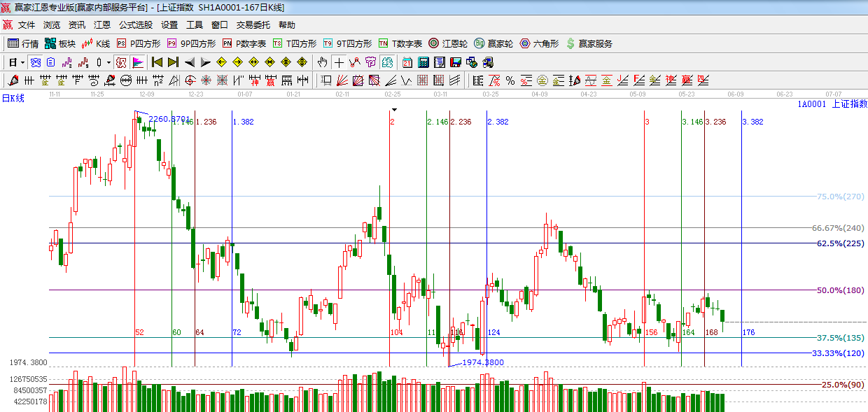Click the calendar icon showing 21
Image resolution: width=868 pixels, height=412 pixels.
(x=407, y=62)
